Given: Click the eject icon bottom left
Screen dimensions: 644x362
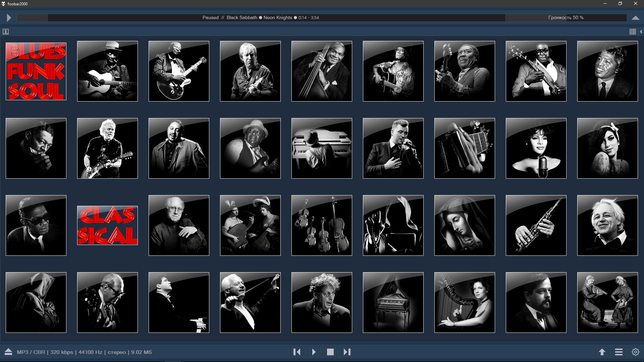Looking at the screenshot, I should [8, 352].
